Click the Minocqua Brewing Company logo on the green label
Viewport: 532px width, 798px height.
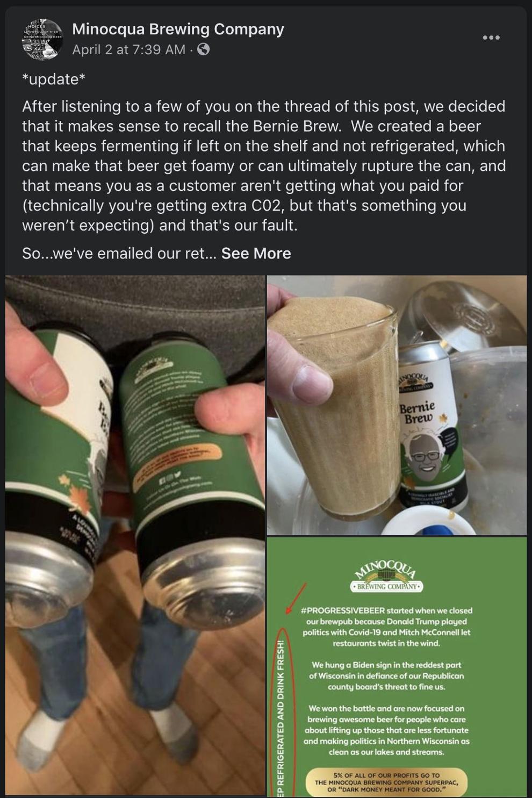386,576
